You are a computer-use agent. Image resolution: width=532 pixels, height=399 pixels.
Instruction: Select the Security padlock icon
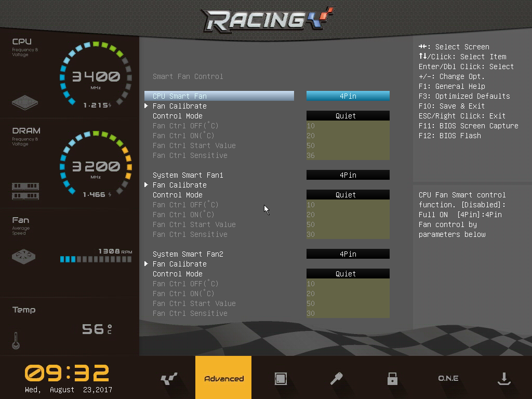click(392, 379)
